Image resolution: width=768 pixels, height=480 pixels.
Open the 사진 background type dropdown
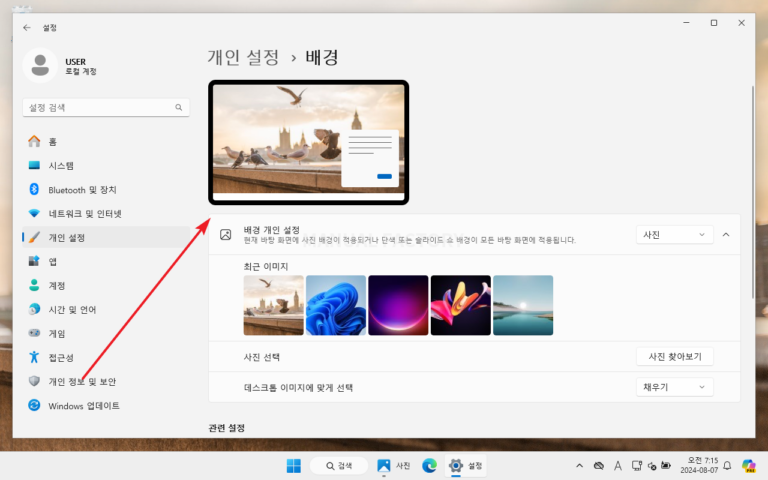(x=674, y=235)
